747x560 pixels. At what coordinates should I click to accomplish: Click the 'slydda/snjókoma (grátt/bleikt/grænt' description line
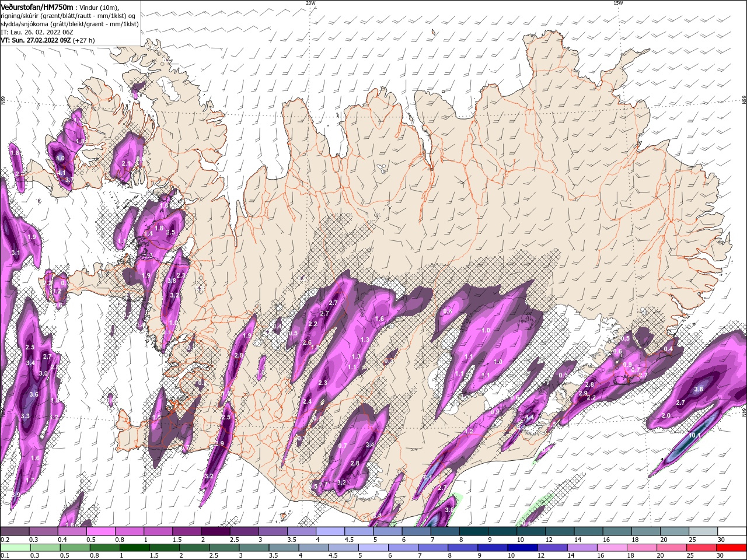[x=70, y=24]
